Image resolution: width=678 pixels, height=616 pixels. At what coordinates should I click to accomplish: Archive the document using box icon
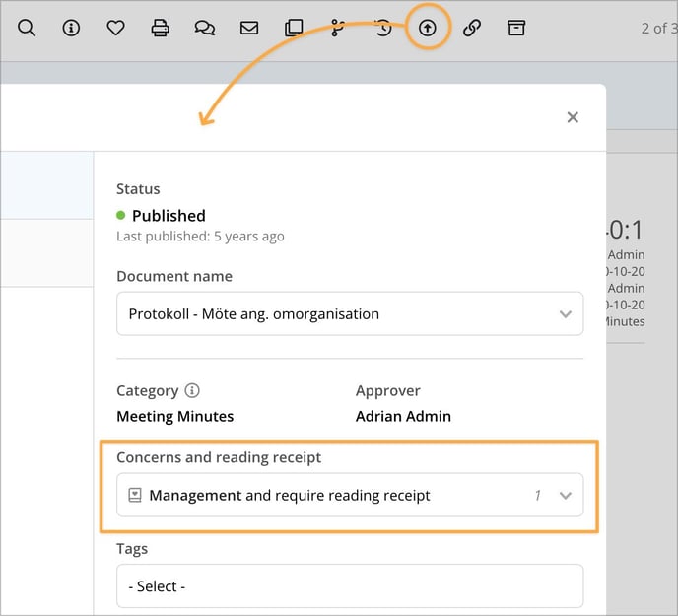click(x=516, y=28)
